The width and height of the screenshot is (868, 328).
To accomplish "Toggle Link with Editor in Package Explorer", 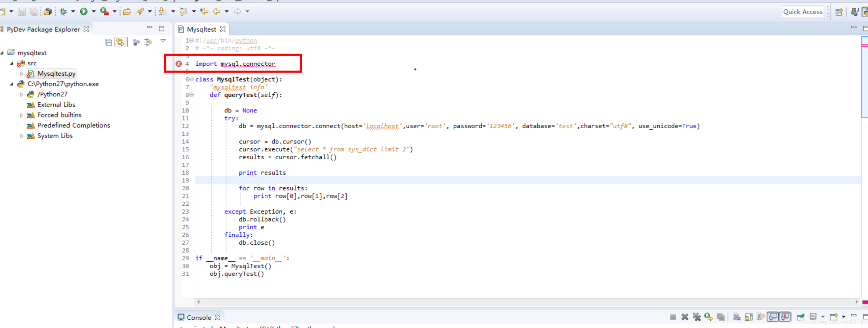I will click(120, 42).
